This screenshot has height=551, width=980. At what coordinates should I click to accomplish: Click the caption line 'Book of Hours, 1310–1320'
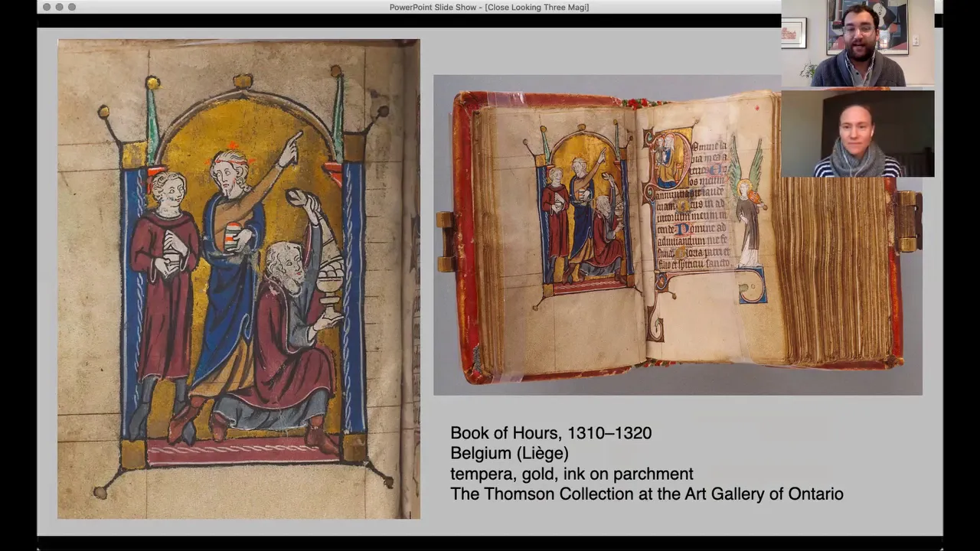pos(550,433)
